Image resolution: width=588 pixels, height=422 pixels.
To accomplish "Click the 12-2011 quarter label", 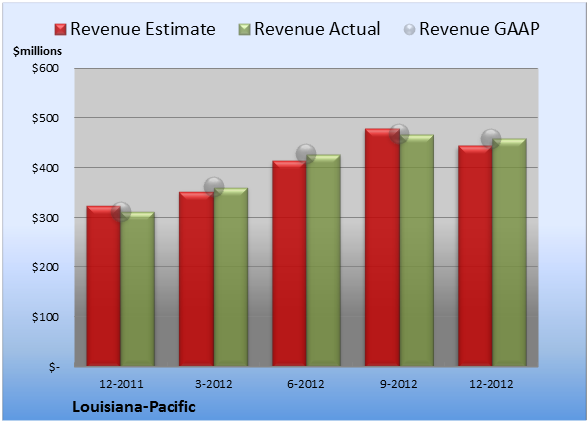I will tap(121, 384).
